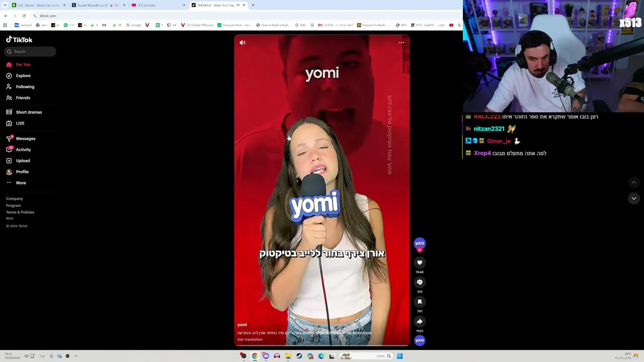This screenshot has height=362, width=644.
Task: Switch to the Ruslan Khairullin X tab
Action: [x=98, y=5]
